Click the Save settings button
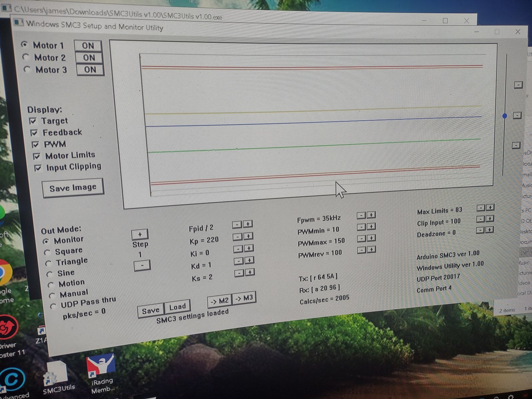The width and height of the screenshot is (532, 399). coord(151,311)
